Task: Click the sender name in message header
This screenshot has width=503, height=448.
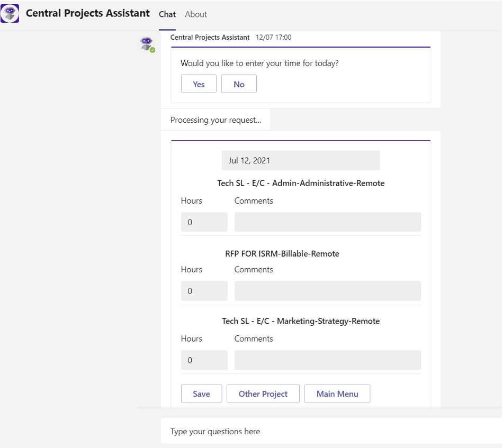Action: 210,38
